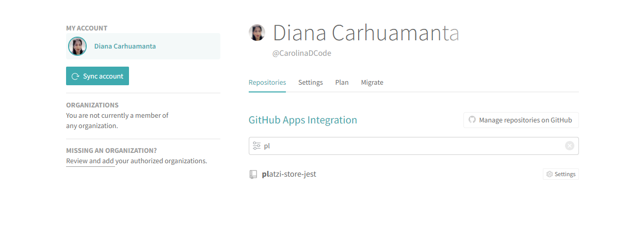The image size is (644, 250).
Task: Click the header avatar next to profile name
Action: [257, 33]
